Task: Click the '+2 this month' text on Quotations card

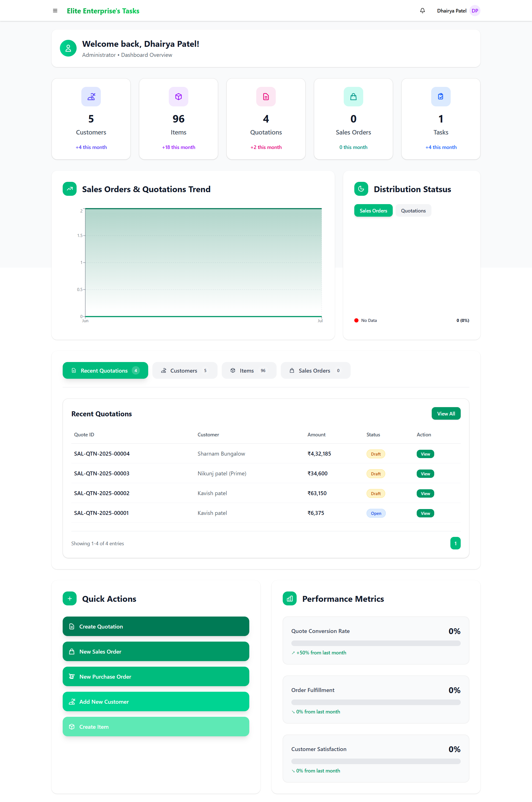Action: (266, 147)
